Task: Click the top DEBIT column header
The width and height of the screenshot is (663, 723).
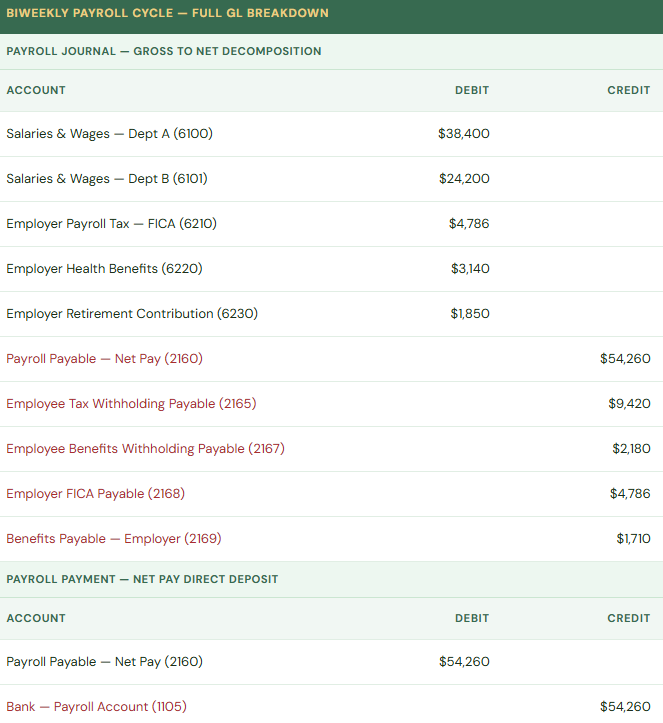Action: pyautogui.click(x=472, y=90)
